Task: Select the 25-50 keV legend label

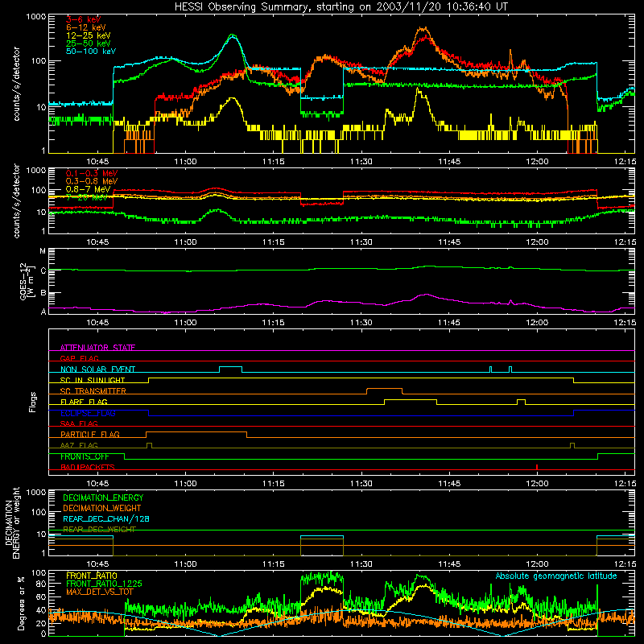Action: (89, 43)
